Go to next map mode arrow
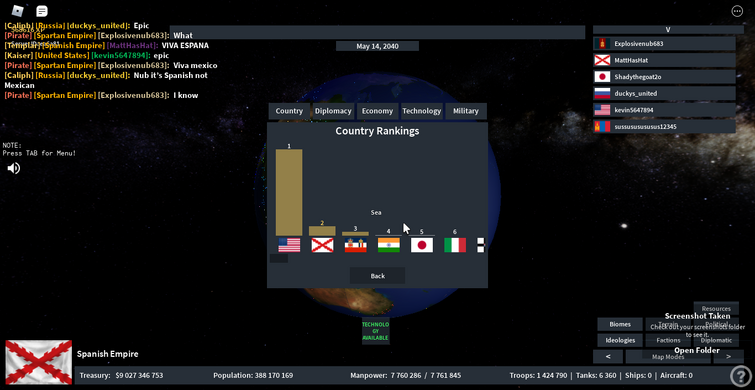Screen dimensions: 755x390 pos(728,356)
